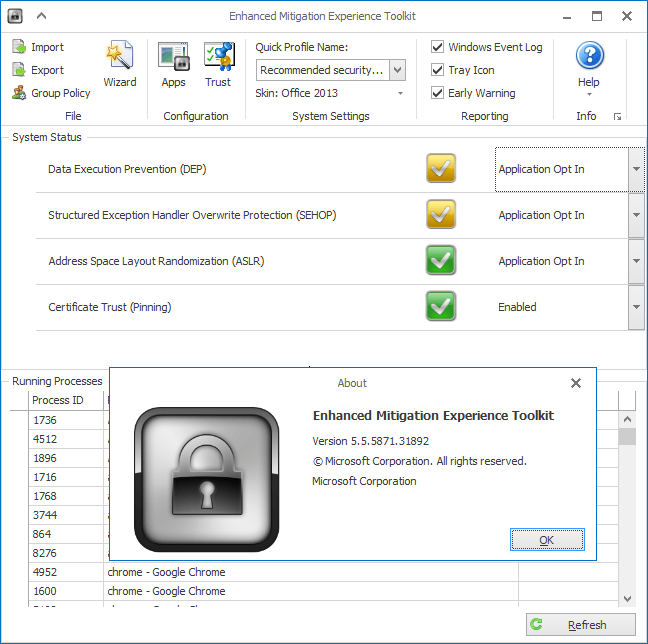Click the blue Help icon
This screenshot has height=644, width=648.
589,55
